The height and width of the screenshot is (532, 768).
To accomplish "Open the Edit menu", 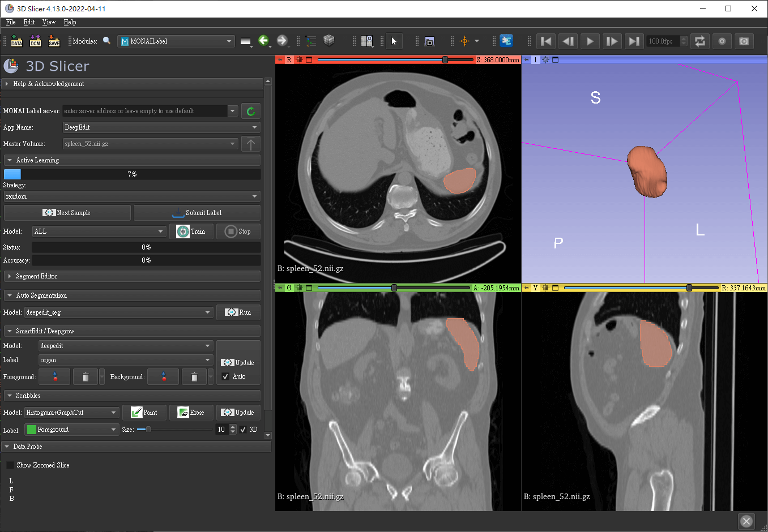I will pyautogui.click(x=29, y=22).
